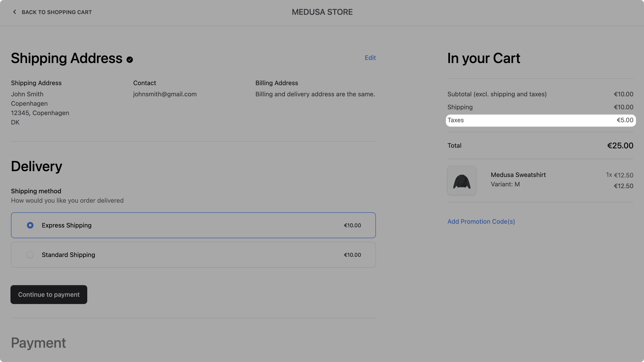Click the back chevron arrow icon
This screenshot has height=362, width=644.
(x=15, y=12)
